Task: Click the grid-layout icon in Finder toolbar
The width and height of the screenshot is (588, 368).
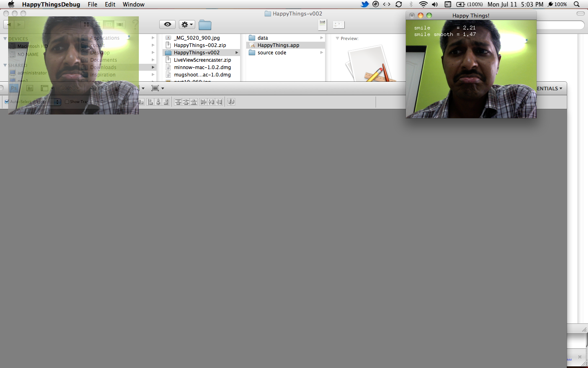Action: pos(339,25)
